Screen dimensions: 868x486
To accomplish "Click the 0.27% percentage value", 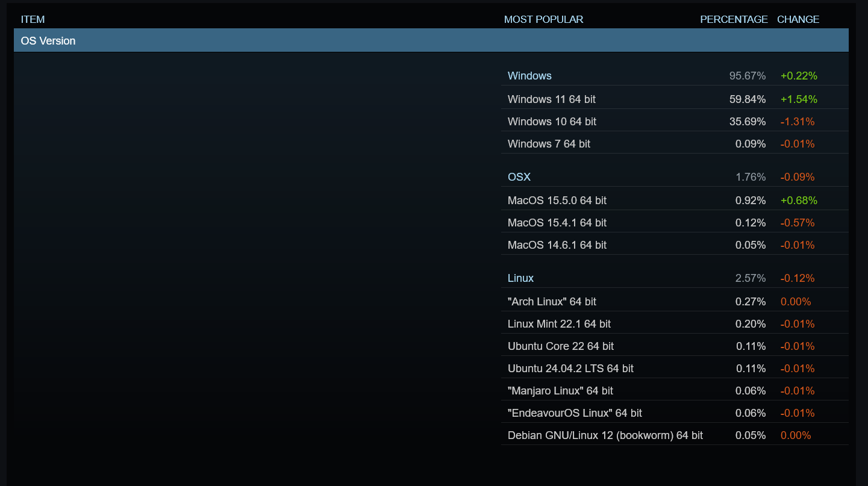I will (751, 301).
